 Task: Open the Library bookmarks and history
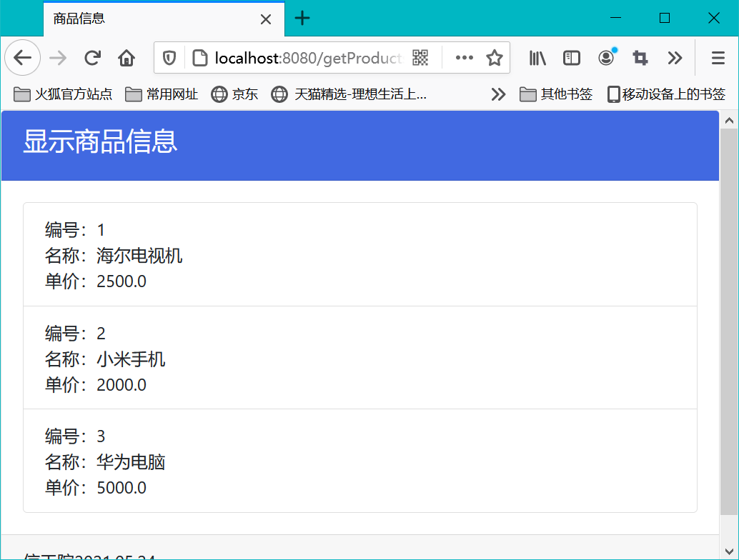pos(537,58)
